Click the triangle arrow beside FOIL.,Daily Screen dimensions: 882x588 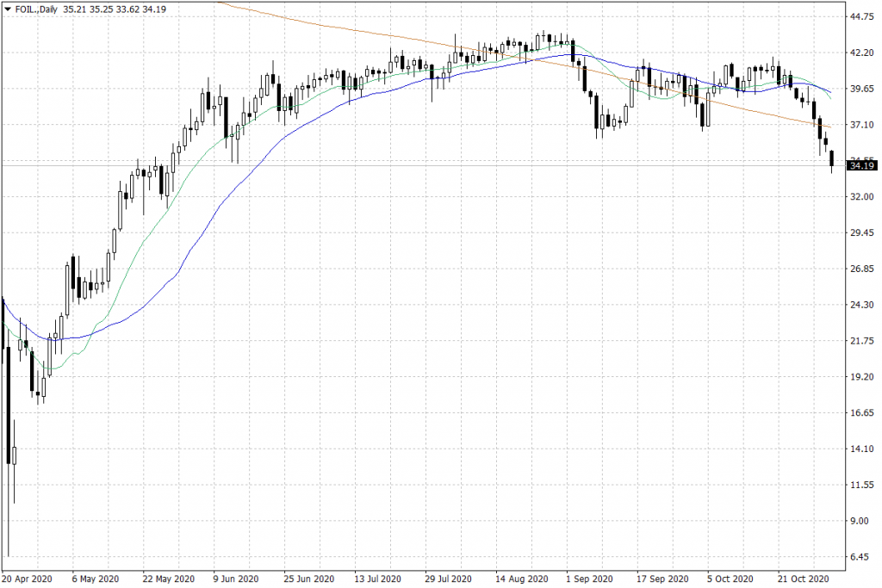[x=7, y=8]
